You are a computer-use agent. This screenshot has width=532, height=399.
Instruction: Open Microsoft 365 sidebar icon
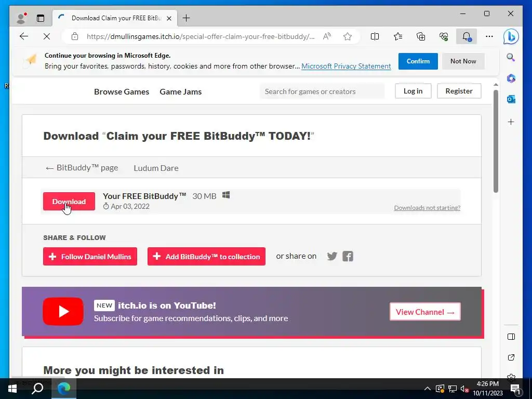click(x=511, y=78)
